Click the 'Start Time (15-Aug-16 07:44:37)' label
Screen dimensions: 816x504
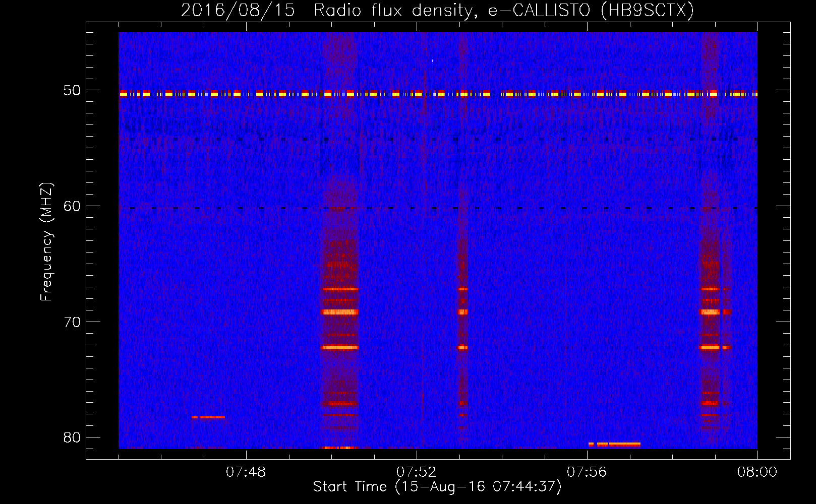437,487
